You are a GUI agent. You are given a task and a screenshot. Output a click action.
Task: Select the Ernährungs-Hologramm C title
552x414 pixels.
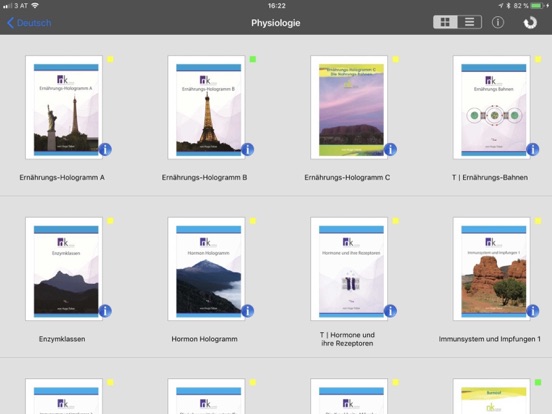point(347,177)
